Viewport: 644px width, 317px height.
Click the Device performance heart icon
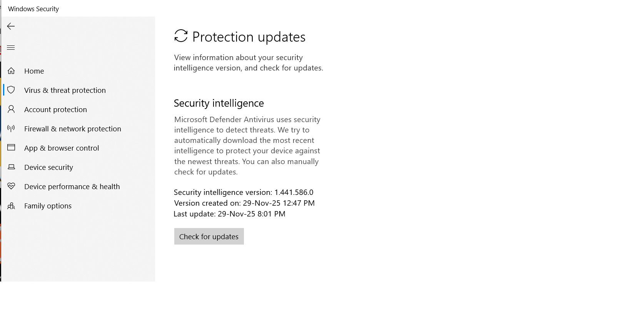(x=11, y=186)
